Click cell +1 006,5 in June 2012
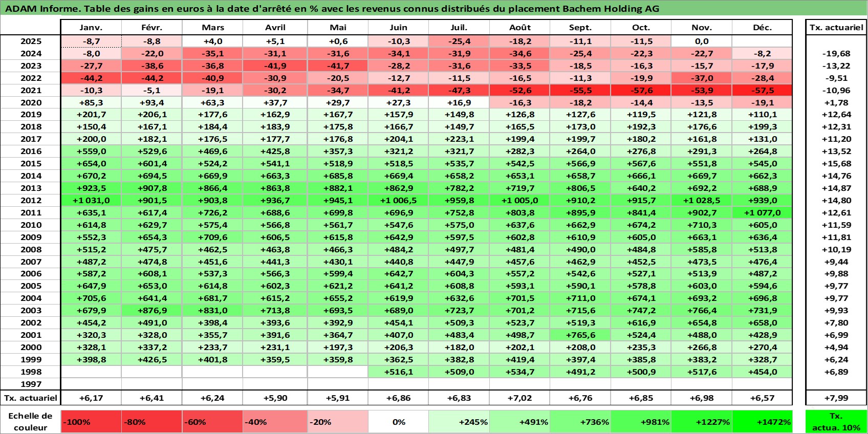This screenshot has height=434, width=868. 398,201
